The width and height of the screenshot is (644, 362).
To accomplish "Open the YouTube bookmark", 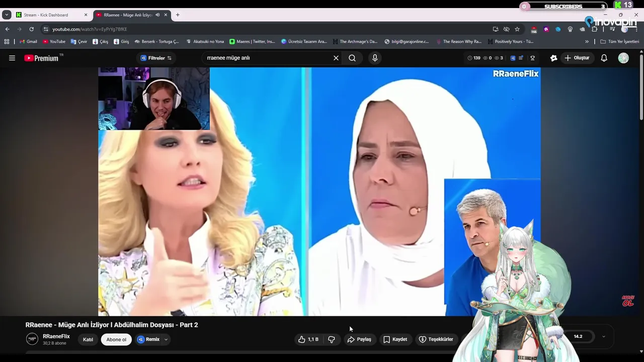I will point(54,42).
